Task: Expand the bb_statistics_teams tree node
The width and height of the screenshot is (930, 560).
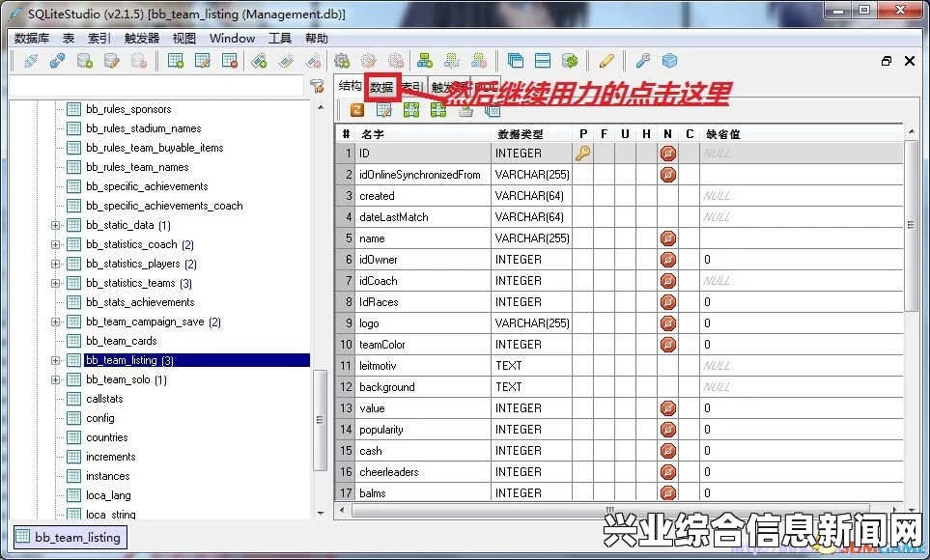Action: tap(55, 283)
